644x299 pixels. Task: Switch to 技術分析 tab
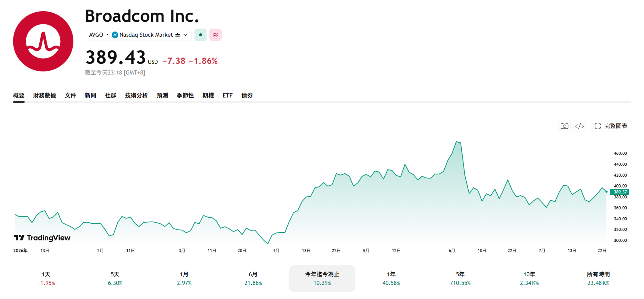pos(136,95)
